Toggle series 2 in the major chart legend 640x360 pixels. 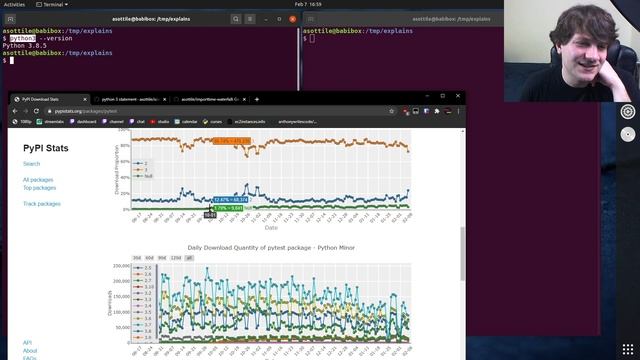tap(141, 163)
